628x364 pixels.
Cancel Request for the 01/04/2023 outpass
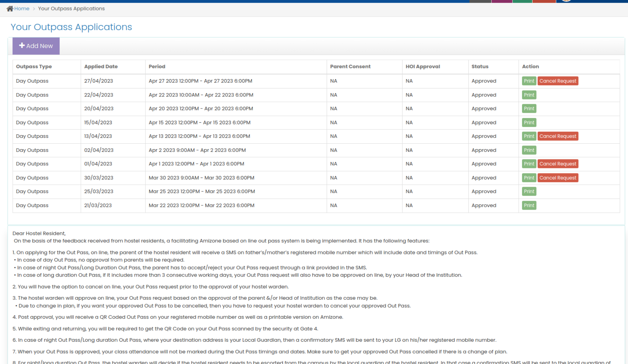pos(558,164)
